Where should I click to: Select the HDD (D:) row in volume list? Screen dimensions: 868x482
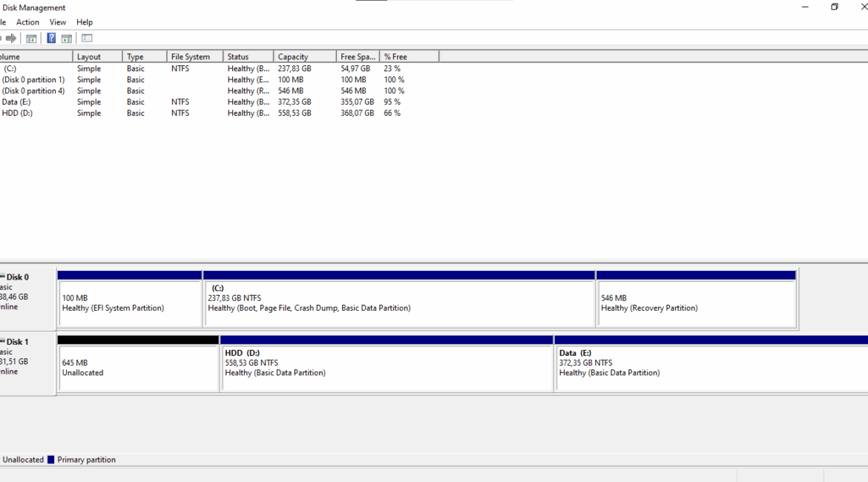pyautogui.click(x=17, y=113)
